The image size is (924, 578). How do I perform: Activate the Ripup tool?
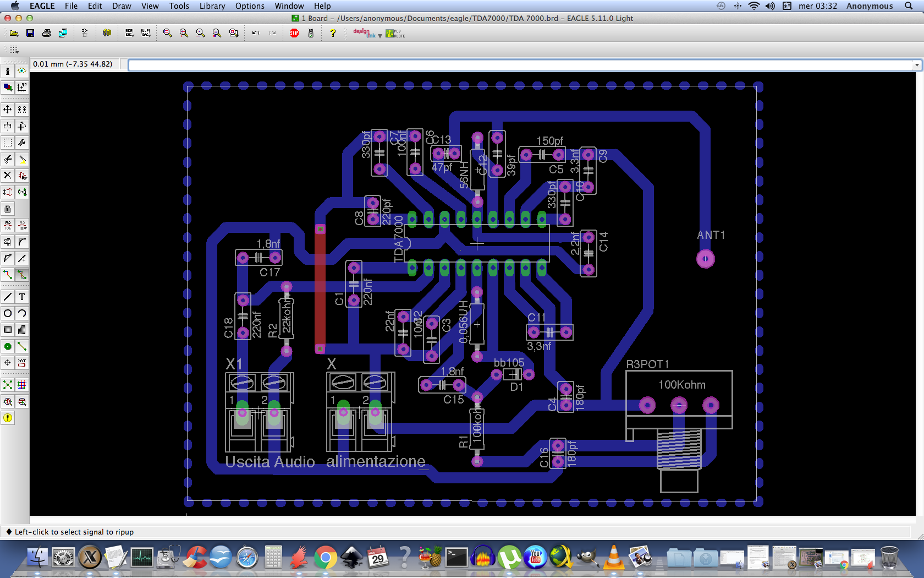point(22,275)
